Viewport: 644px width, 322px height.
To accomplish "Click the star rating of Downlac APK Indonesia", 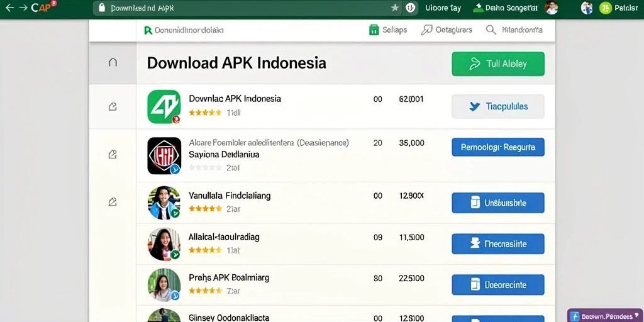I will point(205,113).
